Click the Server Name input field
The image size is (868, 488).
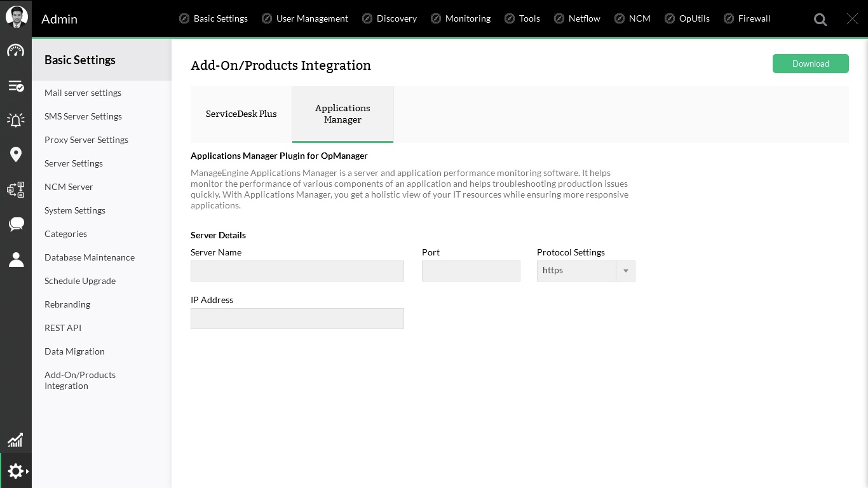(x=297, y=271)
